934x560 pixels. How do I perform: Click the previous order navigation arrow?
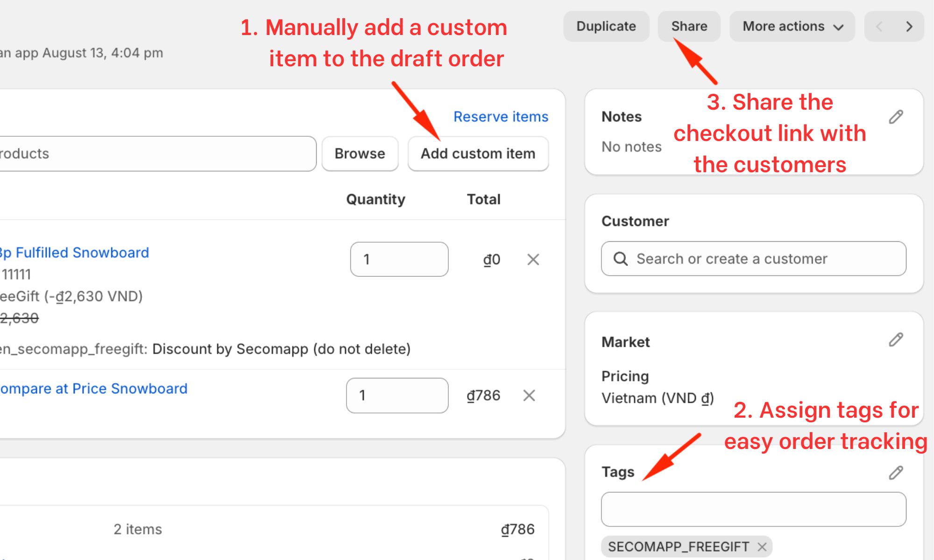[x=879, y=27]
